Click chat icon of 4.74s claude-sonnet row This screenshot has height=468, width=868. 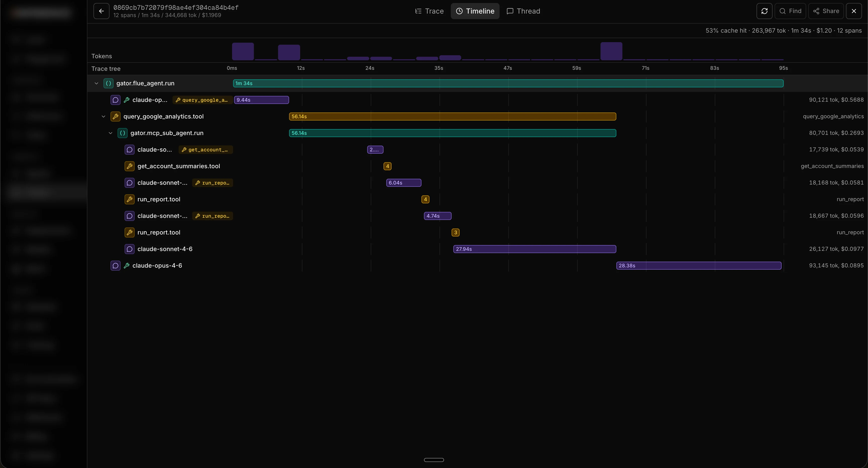[129, 216]
